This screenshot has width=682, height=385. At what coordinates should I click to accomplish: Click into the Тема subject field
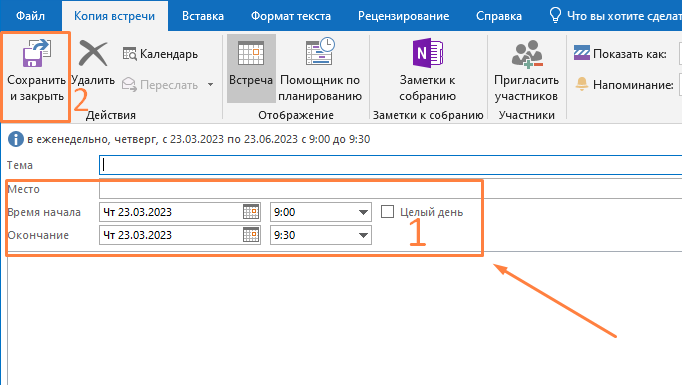point(391,165)
